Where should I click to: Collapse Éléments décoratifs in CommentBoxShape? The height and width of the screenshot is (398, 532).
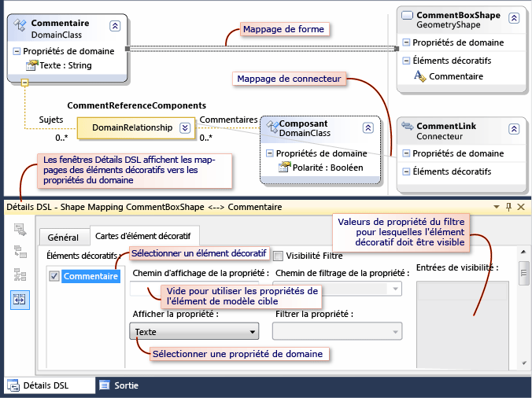[406, 61]
